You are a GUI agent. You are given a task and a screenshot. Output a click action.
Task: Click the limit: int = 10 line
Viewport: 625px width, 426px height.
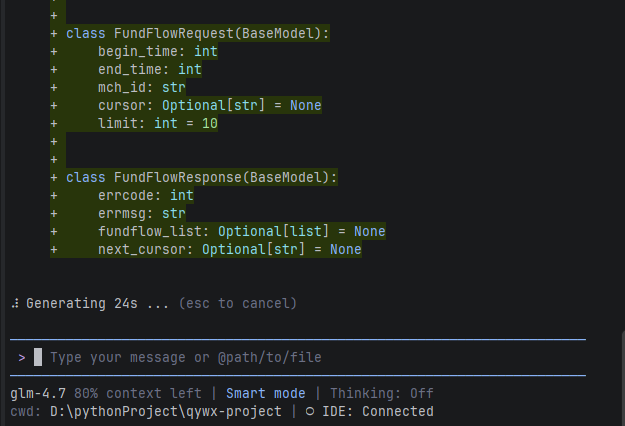(x=157, y=123)
